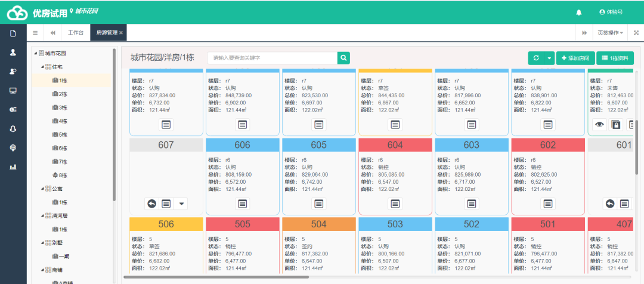Click the undo arrow icon on card 601
644x284 pixels.
610,204
